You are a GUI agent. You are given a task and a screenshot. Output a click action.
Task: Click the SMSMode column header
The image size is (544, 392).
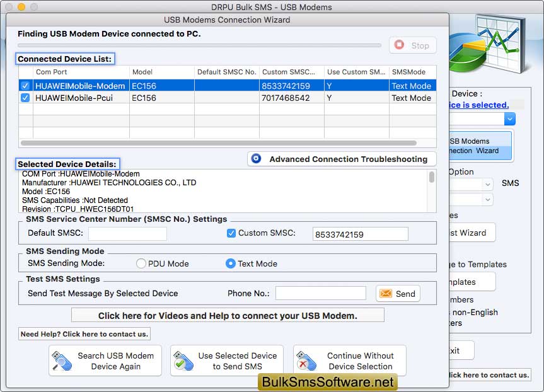click(412, 72)
